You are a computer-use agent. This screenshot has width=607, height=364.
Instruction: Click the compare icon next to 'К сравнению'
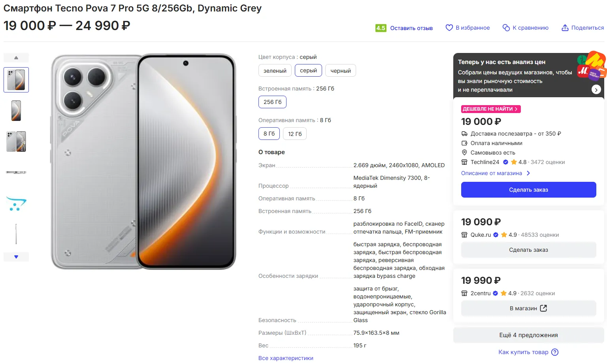(x=506, y=28)
